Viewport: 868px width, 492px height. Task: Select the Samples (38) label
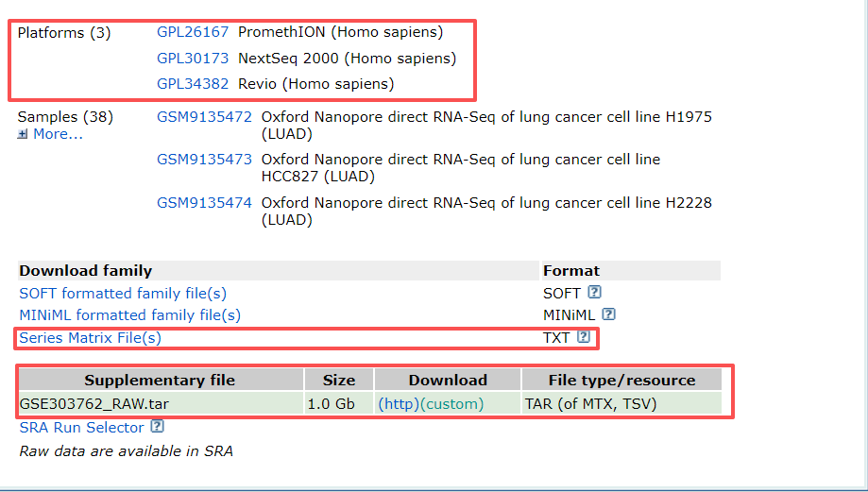(65, 117)
